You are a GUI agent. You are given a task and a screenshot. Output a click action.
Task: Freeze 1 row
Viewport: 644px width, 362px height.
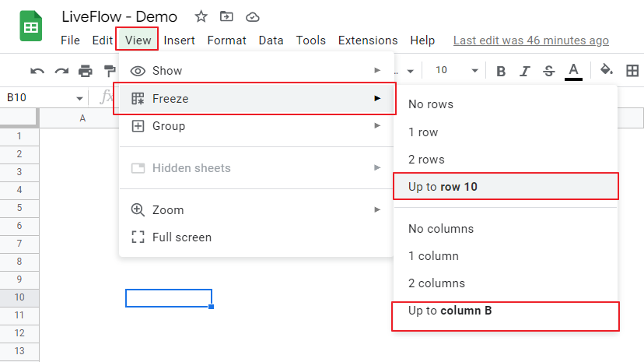pyautogui.click(x=506, y=132)
